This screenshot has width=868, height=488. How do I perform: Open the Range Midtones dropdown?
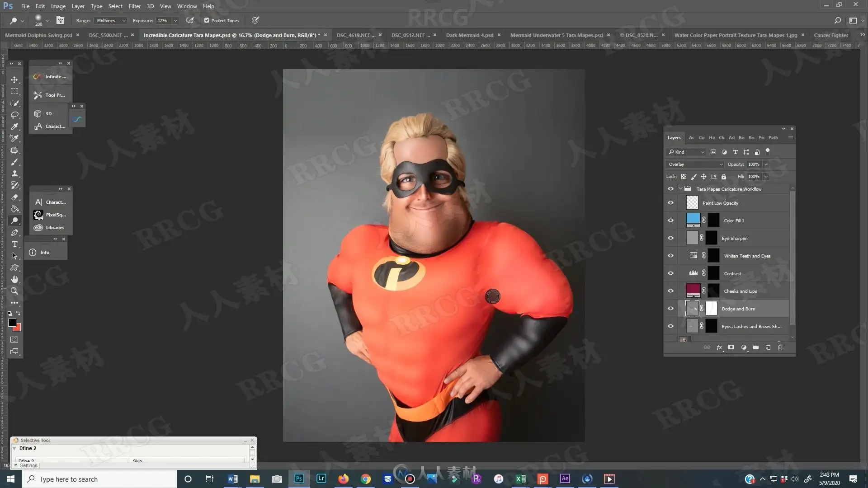(111, 20)
